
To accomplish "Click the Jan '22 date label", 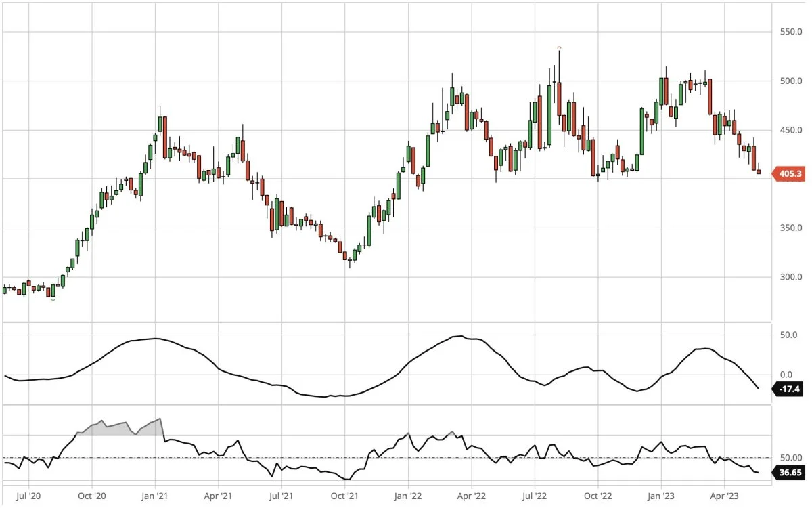I will pyautogui.click(x=408, y=496).
